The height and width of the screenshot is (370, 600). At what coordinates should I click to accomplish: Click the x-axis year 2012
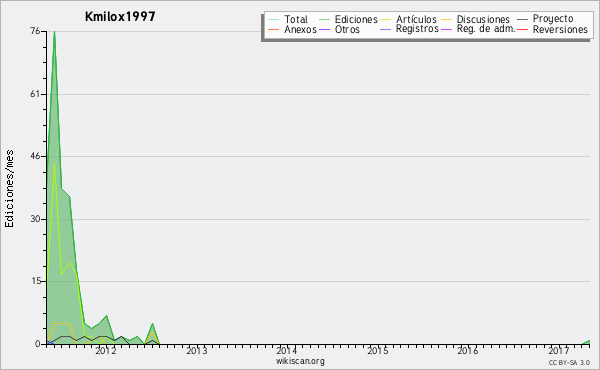point(106,350)
